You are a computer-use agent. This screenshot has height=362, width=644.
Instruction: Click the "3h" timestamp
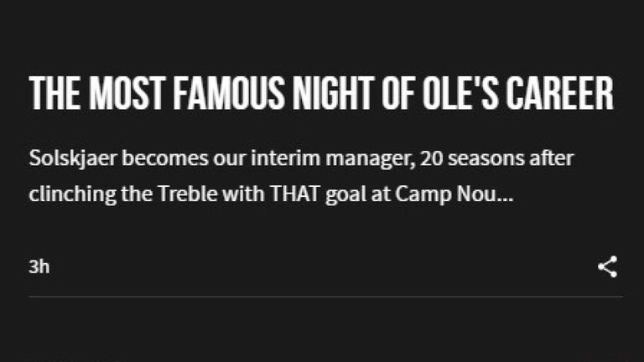click(x=39, y=267)
